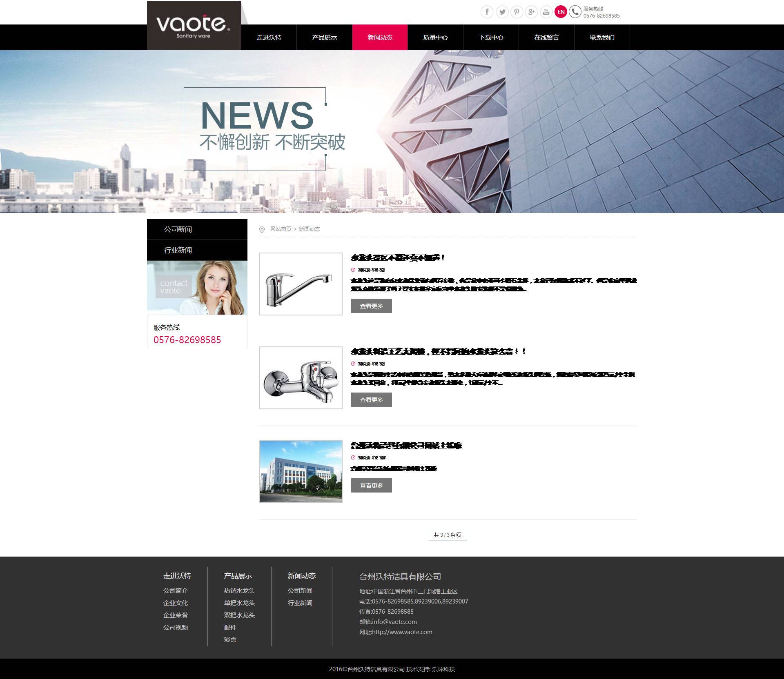Screen dimensions: 784x679
Task: Open 热销水龙头 footer link
Action: 239,591
